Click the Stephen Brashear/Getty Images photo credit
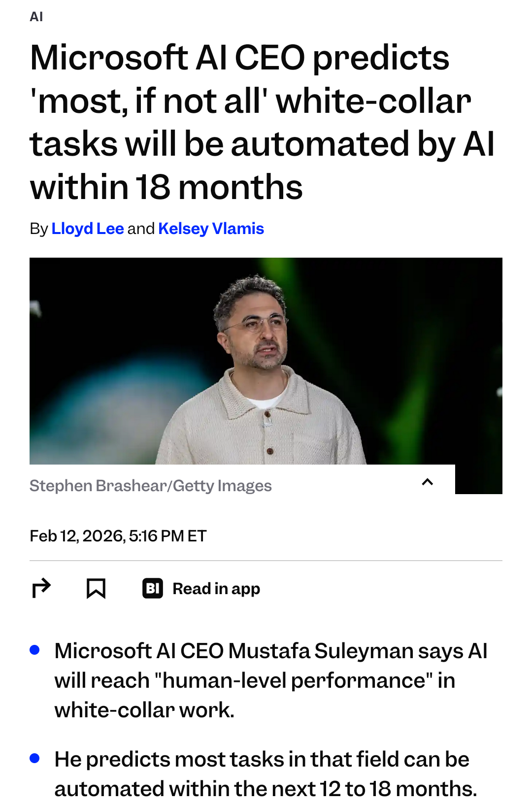 coord(151,486)
